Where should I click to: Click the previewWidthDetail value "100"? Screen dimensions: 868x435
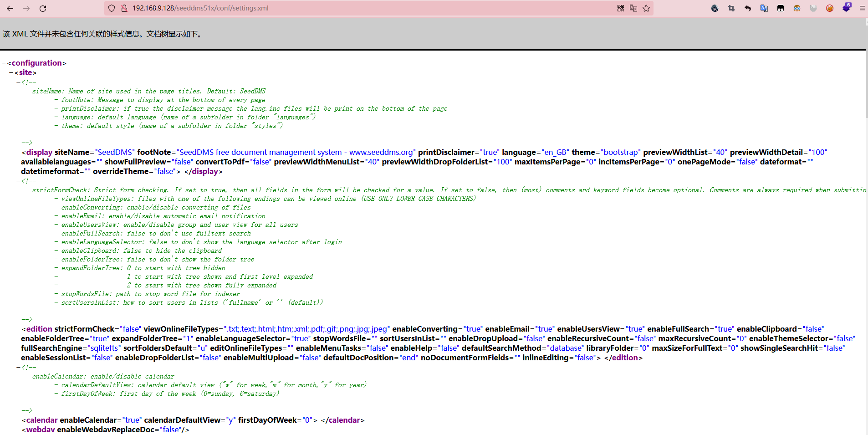click(x=818, y=152)
